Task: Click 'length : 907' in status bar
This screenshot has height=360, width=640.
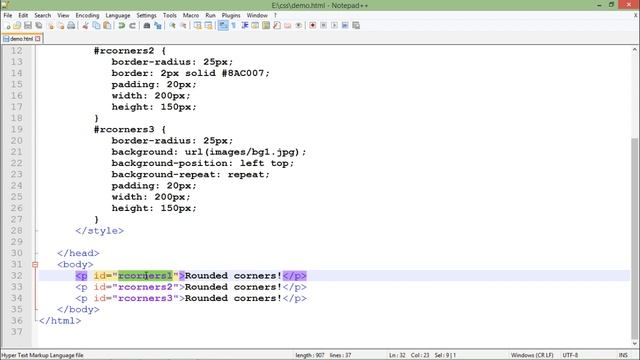Action: click(310, 355)
